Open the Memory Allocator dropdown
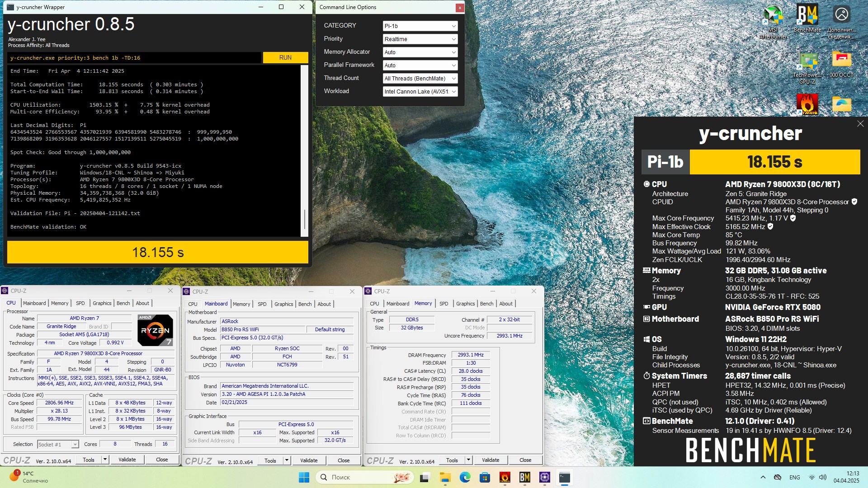The image size is (868, 488). coord(420,52)
